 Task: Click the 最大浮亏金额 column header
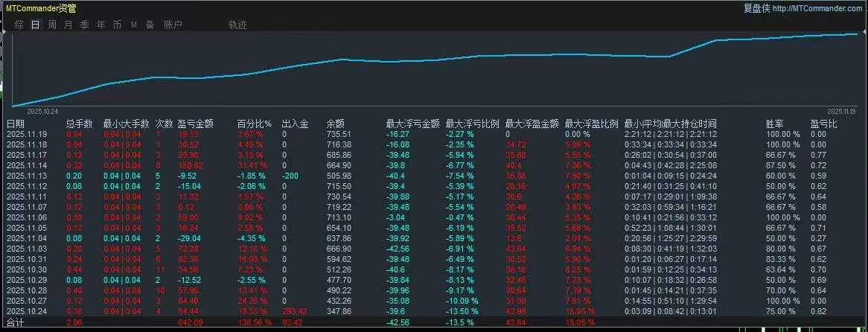click(413, 124)
